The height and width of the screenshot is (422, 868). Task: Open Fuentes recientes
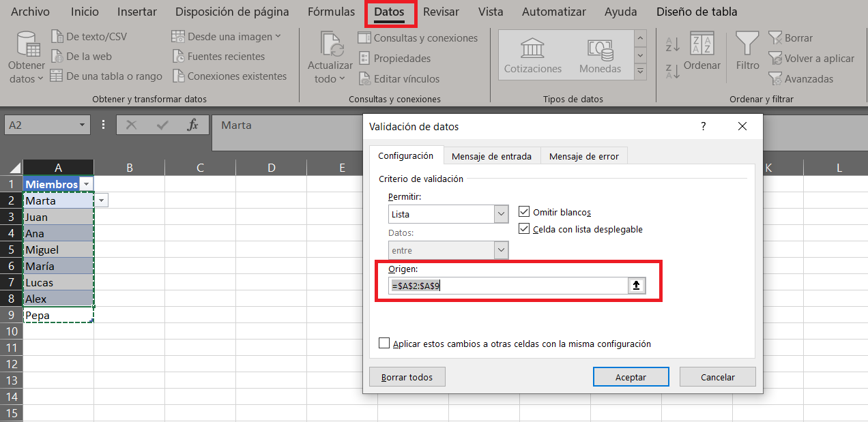coord(218,57)
